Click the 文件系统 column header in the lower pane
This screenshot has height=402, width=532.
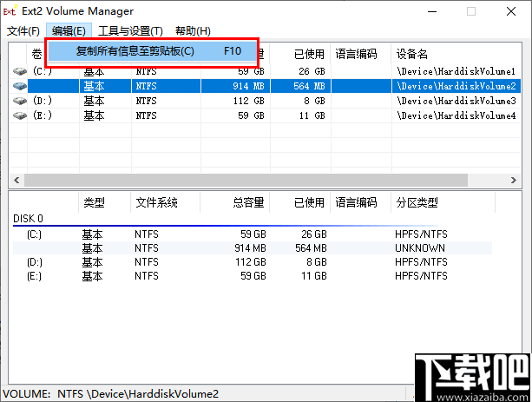click(x=165, y=202)
